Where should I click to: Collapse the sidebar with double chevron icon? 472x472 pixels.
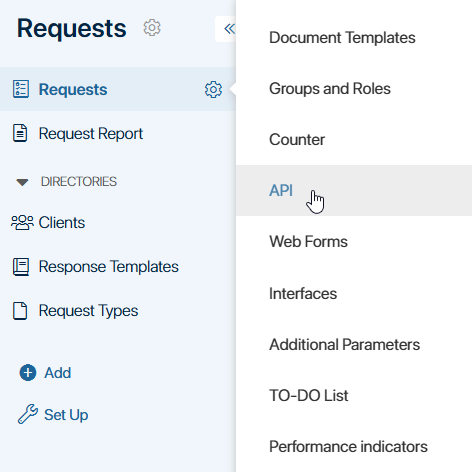pyautogui.click(x=229, y=29)
